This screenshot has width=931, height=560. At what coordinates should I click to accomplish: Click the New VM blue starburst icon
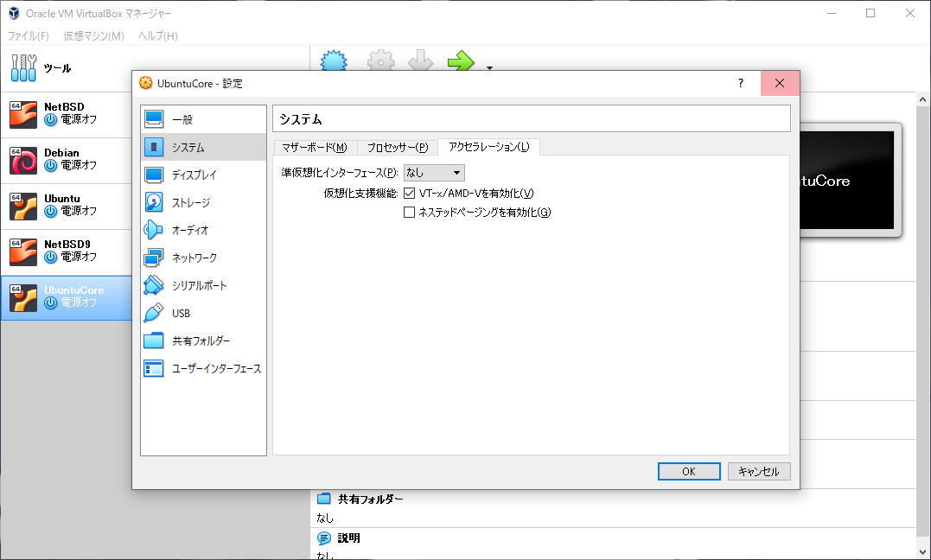[x=334, y=60]
